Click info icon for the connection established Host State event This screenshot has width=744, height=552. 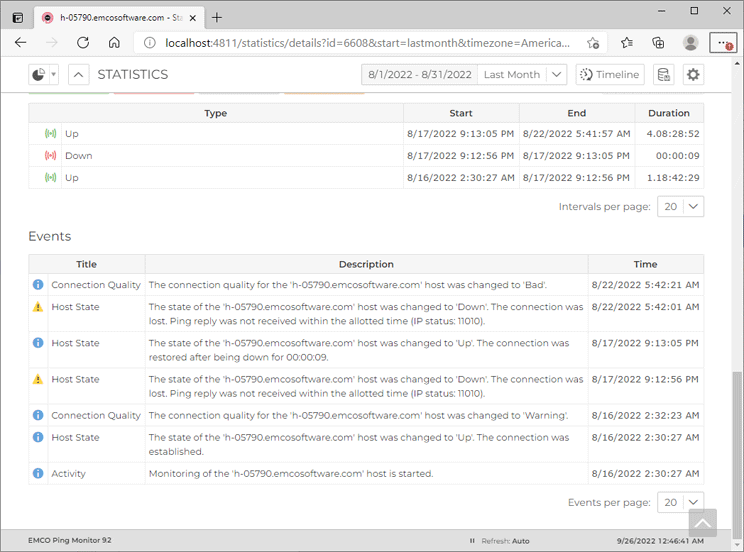click(x=38, y=437)
